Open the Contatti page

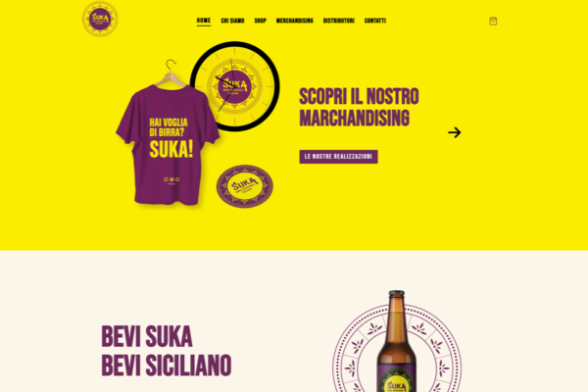(375, 21)
